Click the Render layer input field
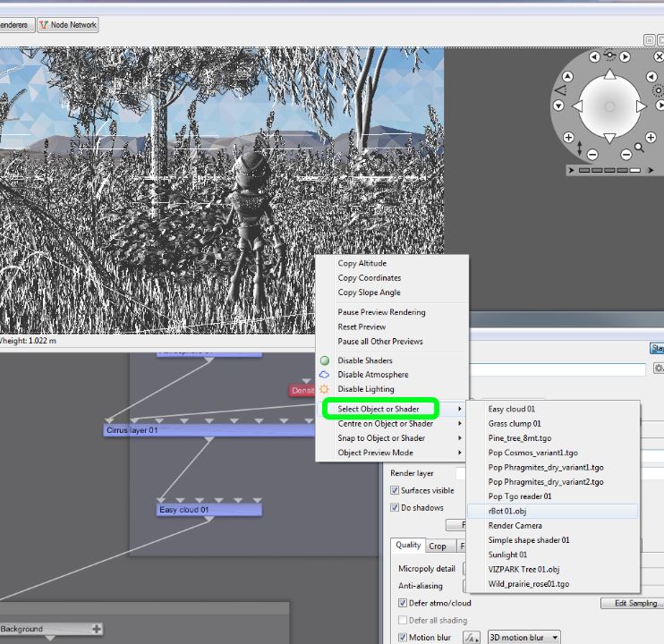664x644 pixels. [x=460, y=473]
